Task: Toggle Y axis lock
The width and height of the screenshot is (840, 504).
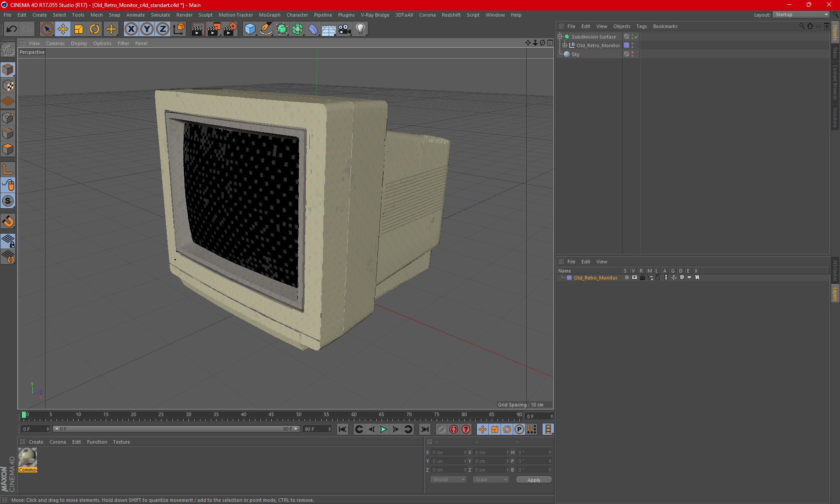Action: point(147,29)
